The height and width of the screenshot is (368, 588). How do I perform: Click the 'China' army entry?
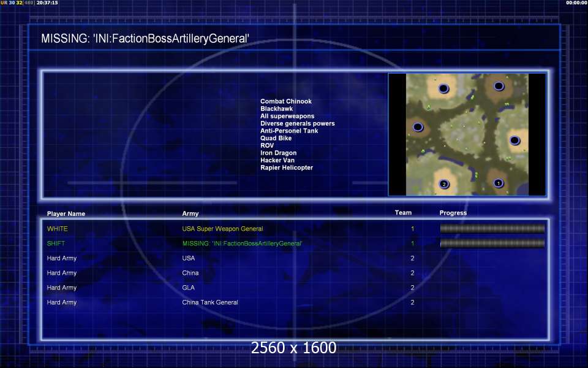(x=190, y=273)
